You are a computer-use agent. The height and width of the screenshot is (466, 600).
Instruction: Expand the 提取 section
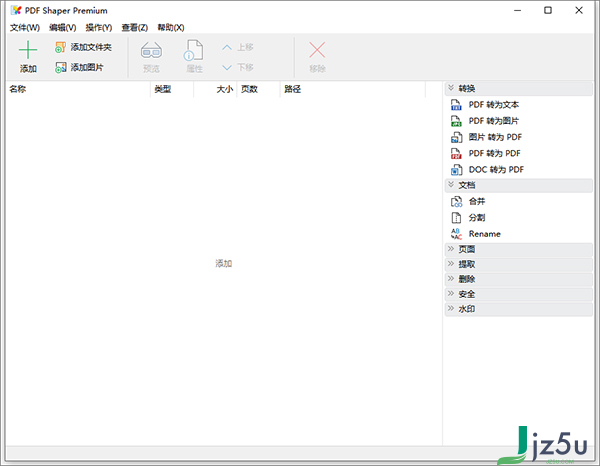451,264
